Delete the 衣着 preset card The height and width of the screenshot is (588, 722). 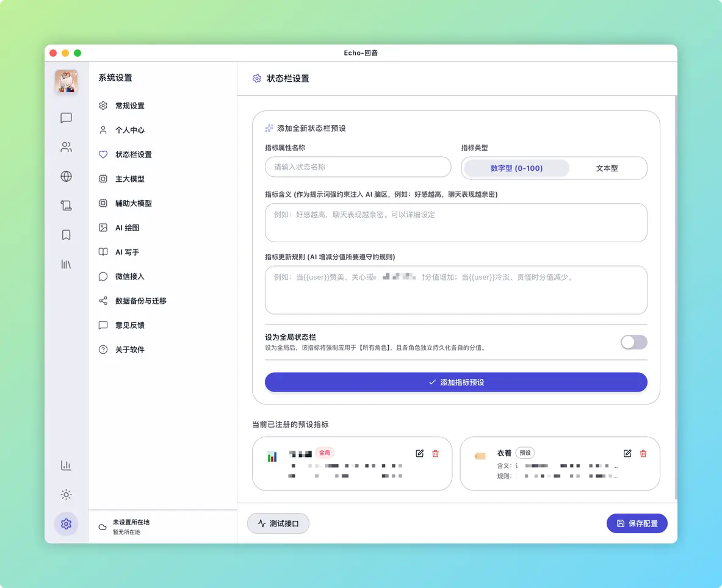[643, 454]
